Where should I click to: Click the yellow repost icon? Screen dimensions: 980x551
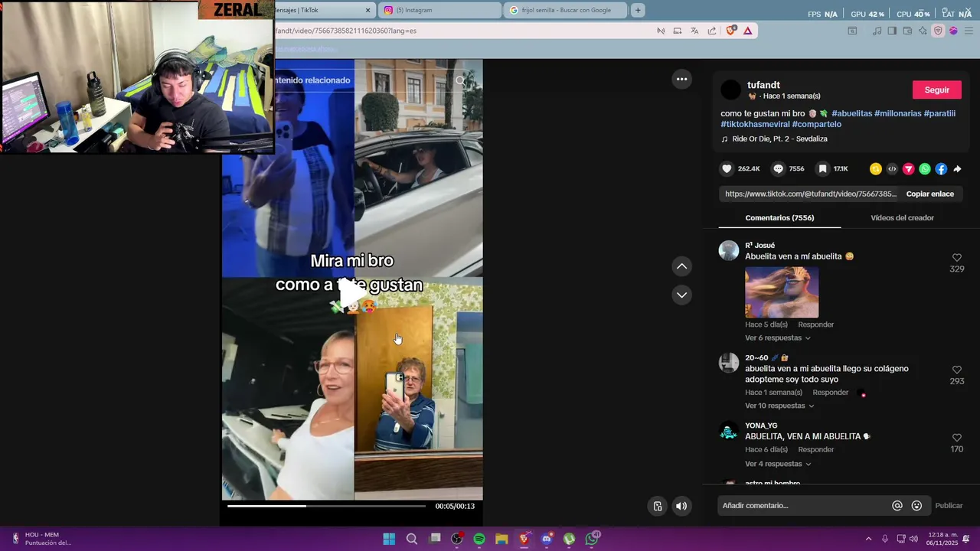876,168
